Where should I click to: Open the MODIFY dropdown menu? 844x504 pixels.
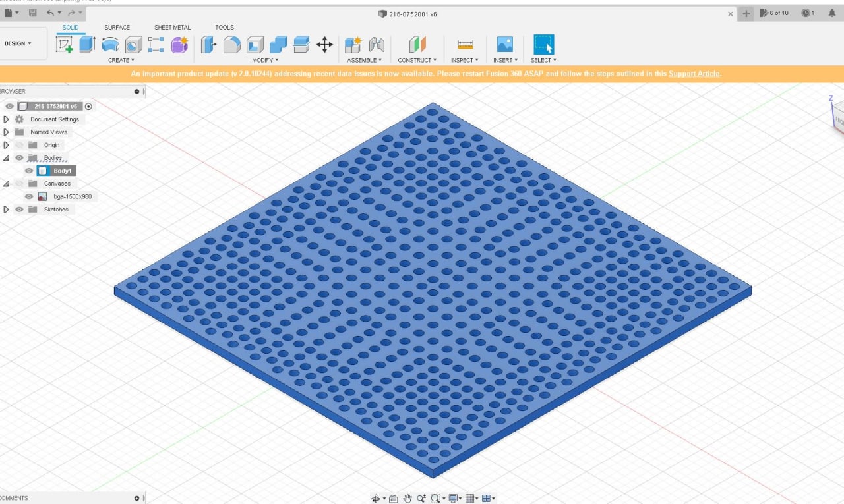[x=265, y=60]
